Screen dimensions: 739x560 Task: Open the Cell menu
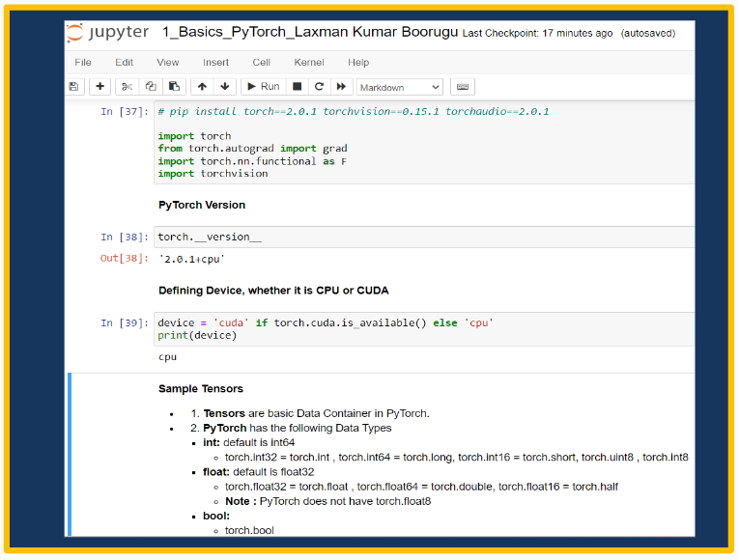click(261, 62)
